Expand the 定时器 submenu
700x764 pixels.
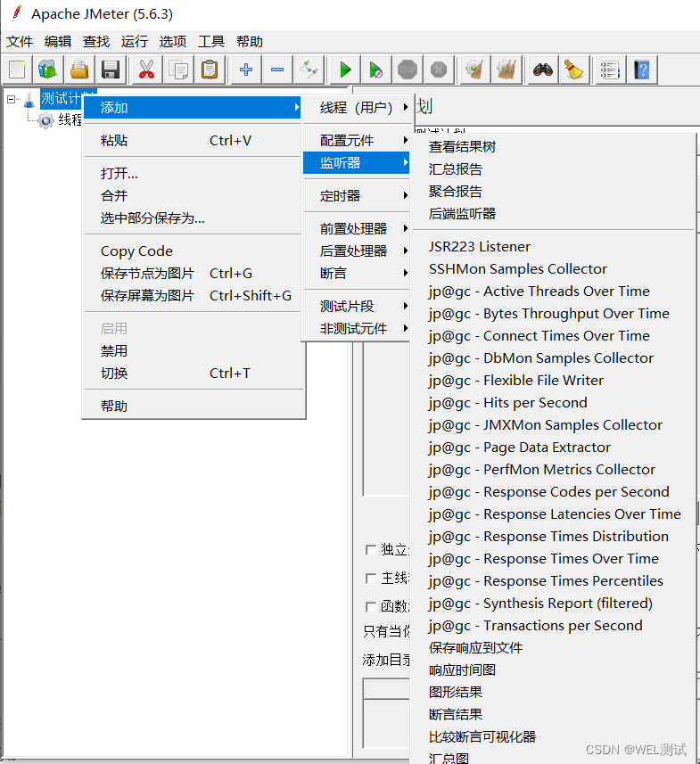[x=357, y=196]
